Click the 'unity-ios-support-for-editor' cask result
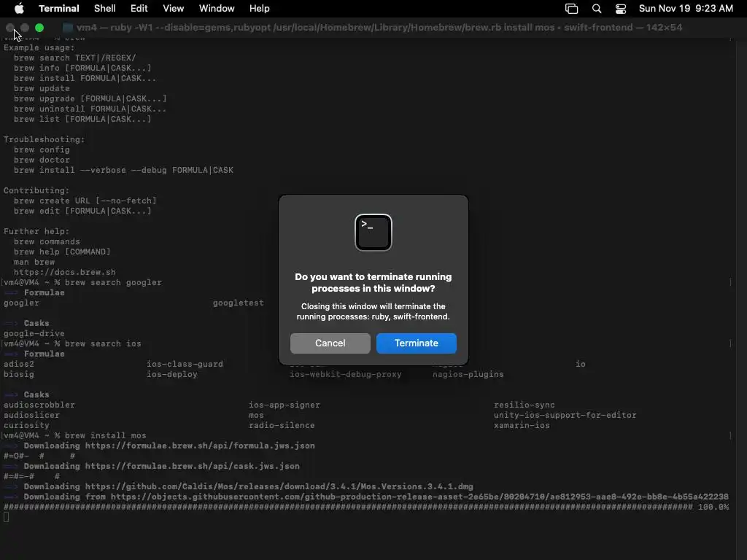The width and height of the screenshot is (747, 560). pos(565,415)
